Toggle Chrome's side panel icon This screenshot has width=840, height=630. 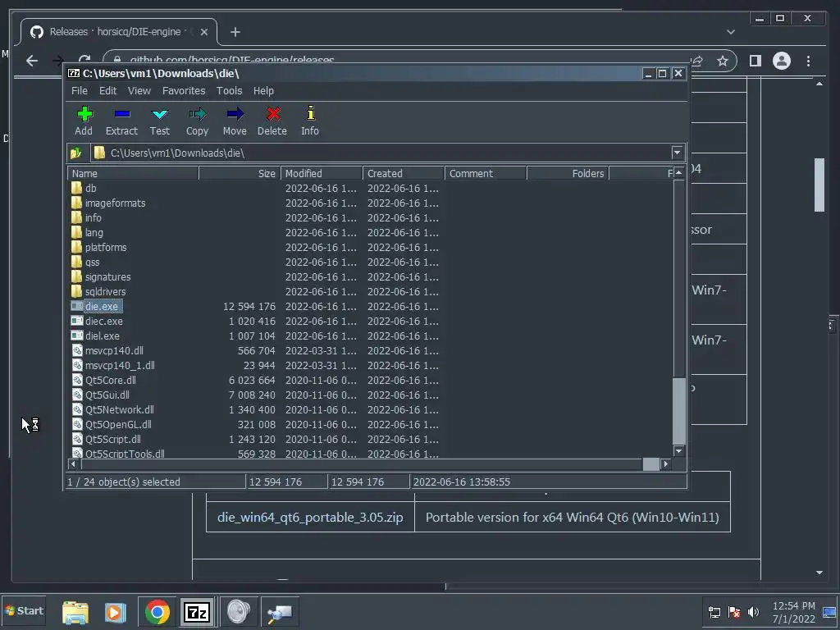(756, 61)
